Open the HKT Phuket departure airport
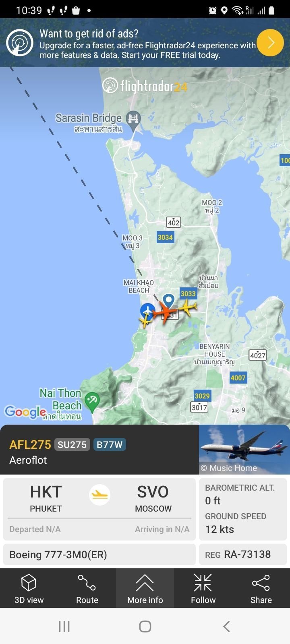 tap(46, 498)
